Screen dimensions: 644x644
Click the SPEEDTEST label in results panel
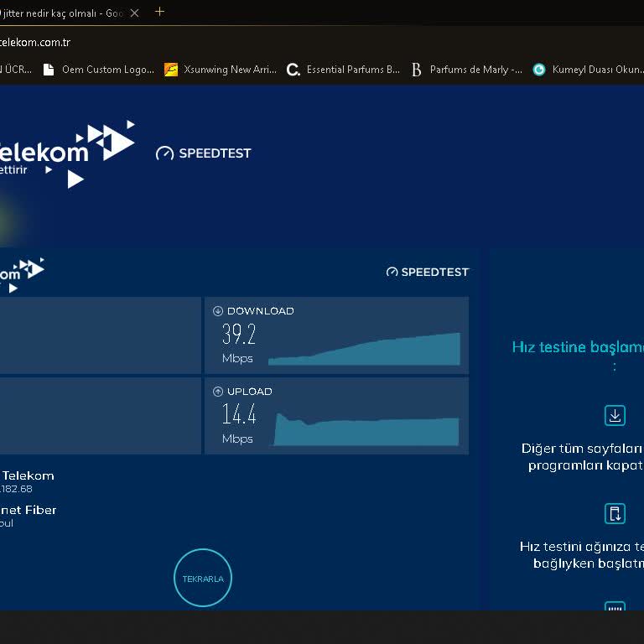(435, 272)
